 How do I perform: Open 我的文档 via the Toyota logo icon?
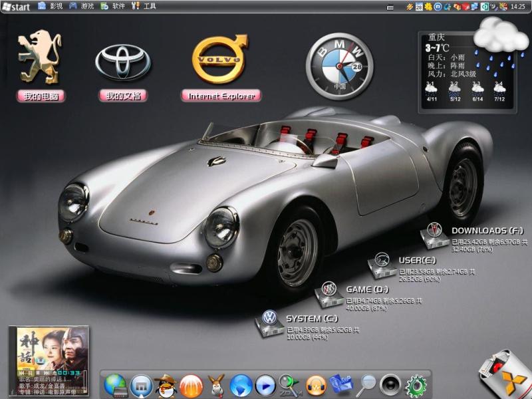(123, 62)
